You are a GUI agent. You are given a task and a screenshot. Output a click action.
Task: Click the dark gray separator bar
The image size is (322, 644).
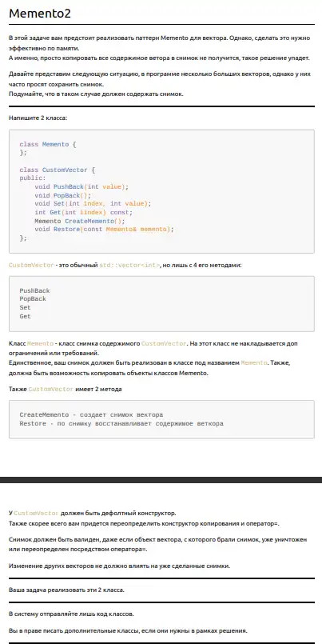pyautogui.click(x=161, y=480)
